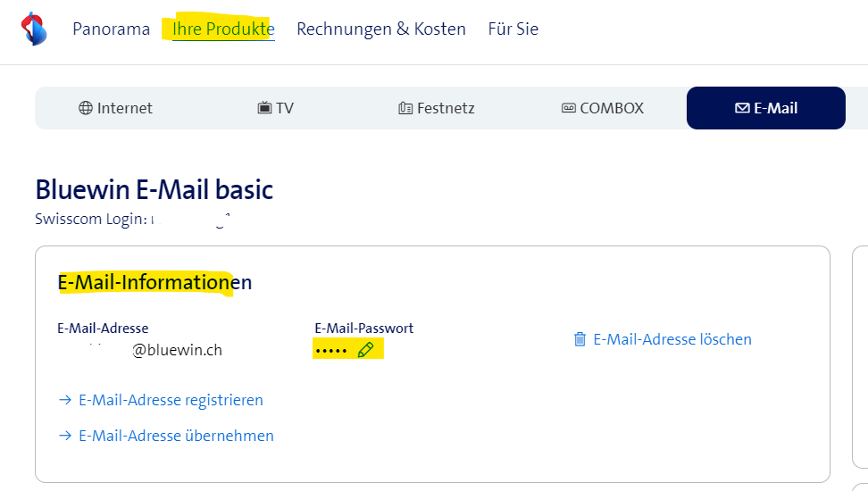Viewport: 868px width, 491px height.
Task: Click the envelope icon on the E-Mail tab
Action: tap(742, 108)
